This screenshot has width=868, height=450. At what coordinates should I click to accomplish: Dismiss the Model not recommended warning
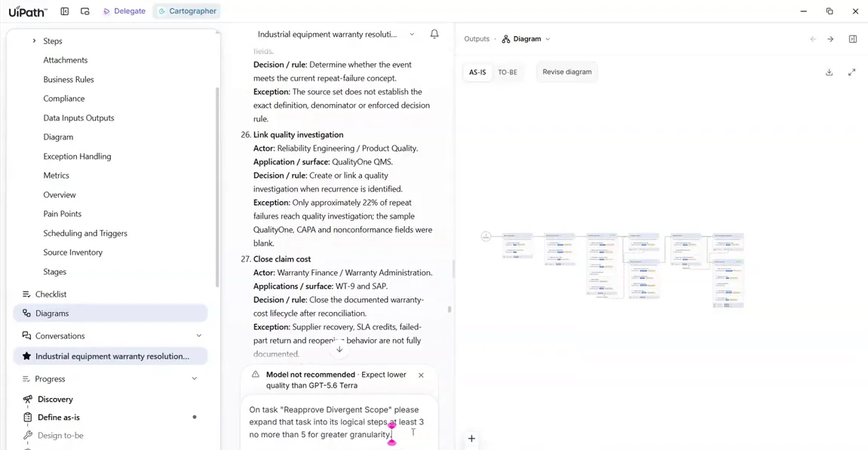(422, 375)
